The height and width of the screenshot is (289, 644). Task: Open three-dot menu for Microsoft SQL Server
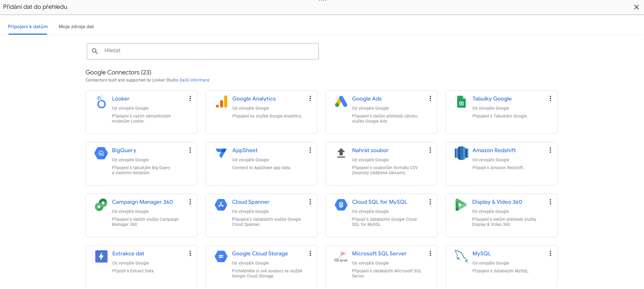pos(430,253)
